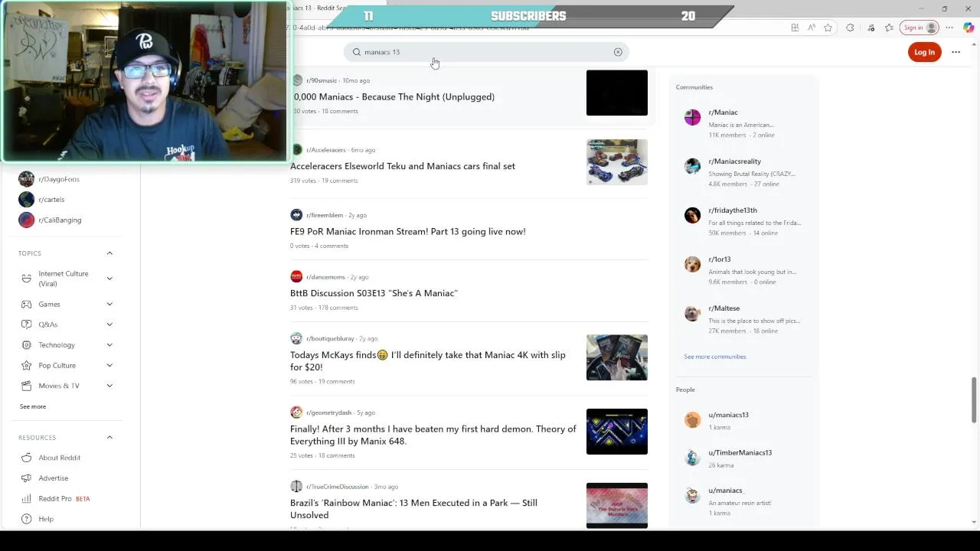Open the Acceleracers toy cars thumbnail
The height and width of the screenshot is (551, 980).
[617, 162]
